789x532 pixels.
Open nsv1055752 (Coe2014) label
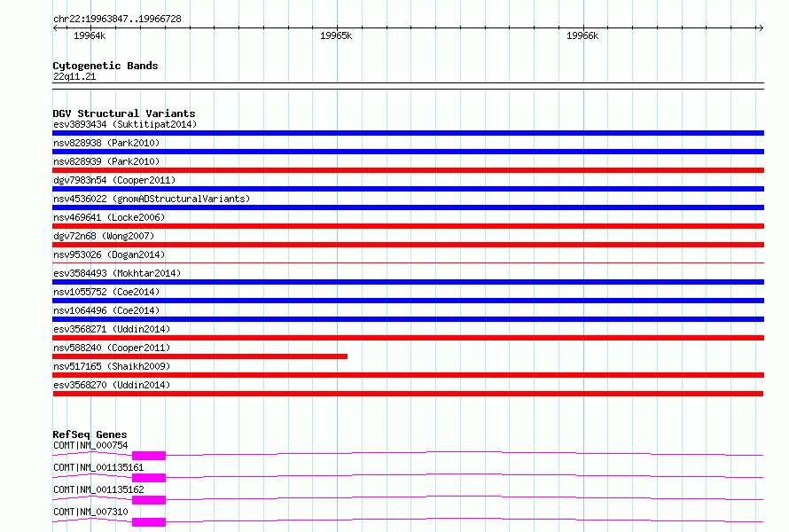106,292
